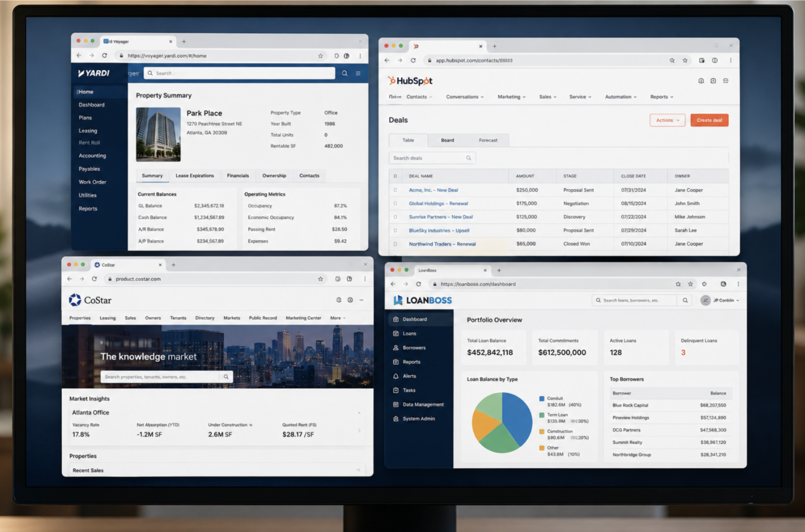Focus the Search deals input field

(x=432, y=158)
